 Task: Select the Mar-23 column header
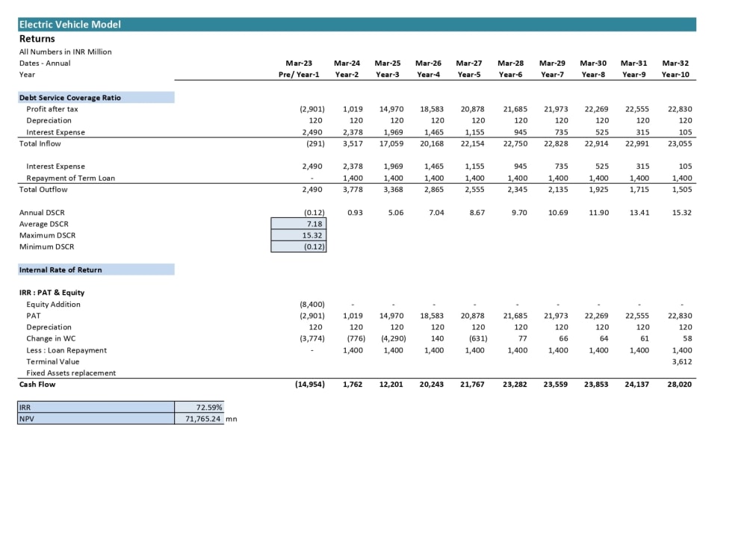coord(299,63)
